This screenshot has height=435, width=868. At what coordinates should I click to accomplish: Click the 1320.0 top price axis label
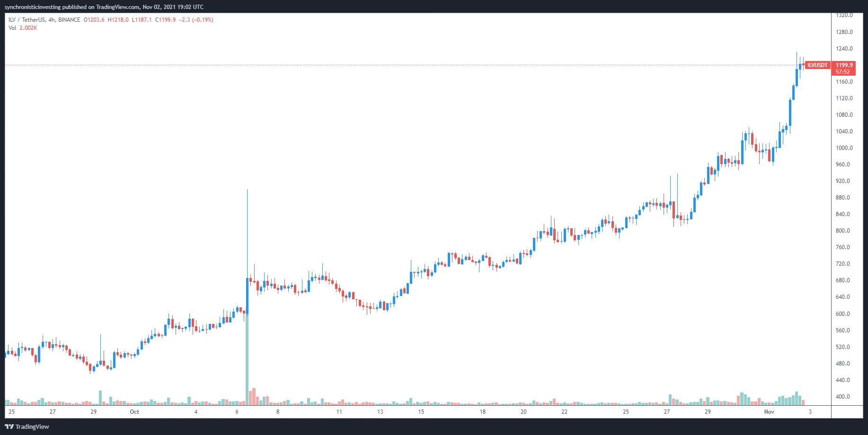tap(844, 16)
